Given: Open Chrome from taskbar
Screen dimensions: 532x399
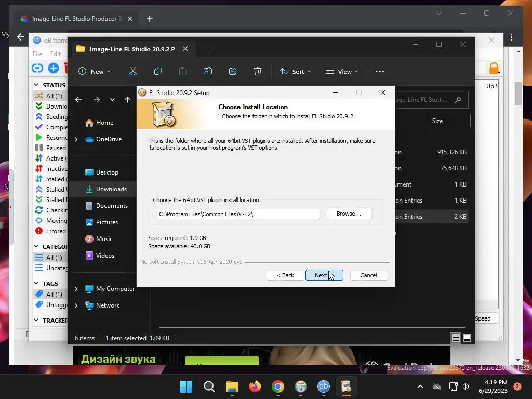Looking at the screenshot, I should 277,387.
